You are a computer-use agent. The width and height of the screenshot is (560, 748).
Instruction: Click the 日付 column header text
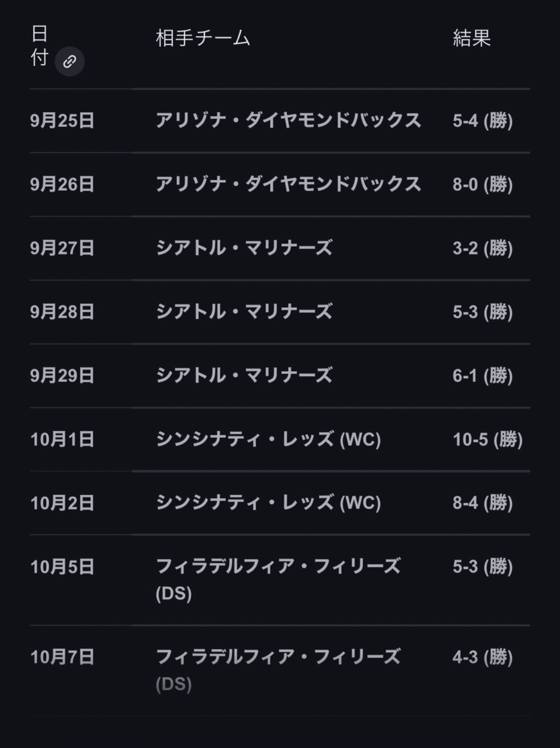[39, 46]
